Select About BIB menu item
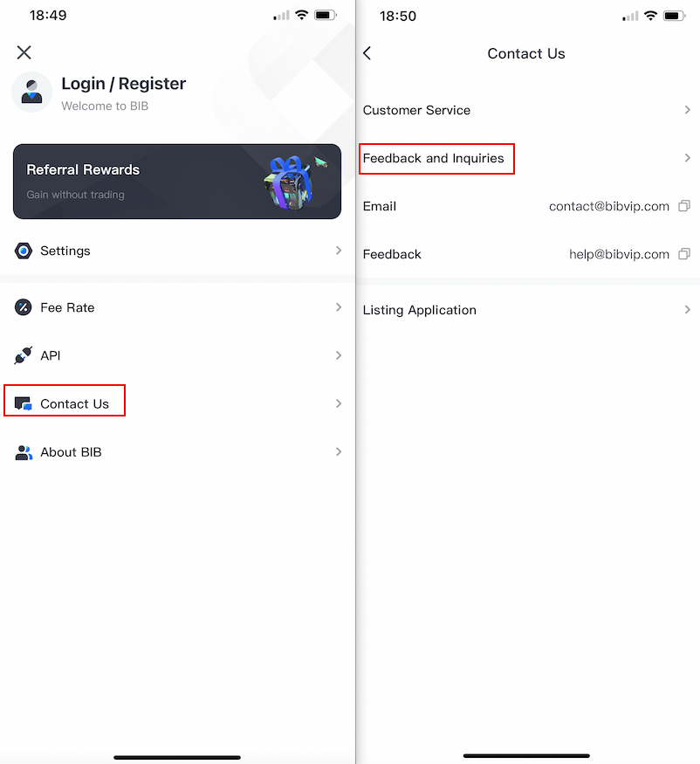 point(177,452)
